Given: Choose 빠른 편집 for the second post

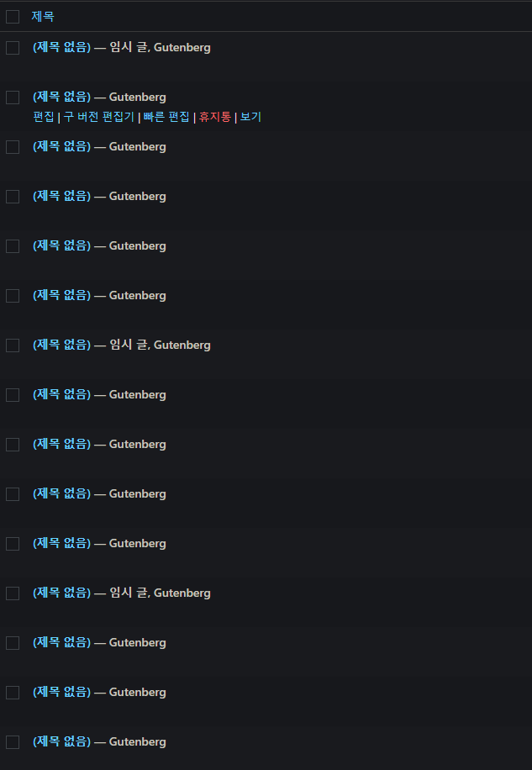Looking at the screenshot, I should tap(166, 117).
